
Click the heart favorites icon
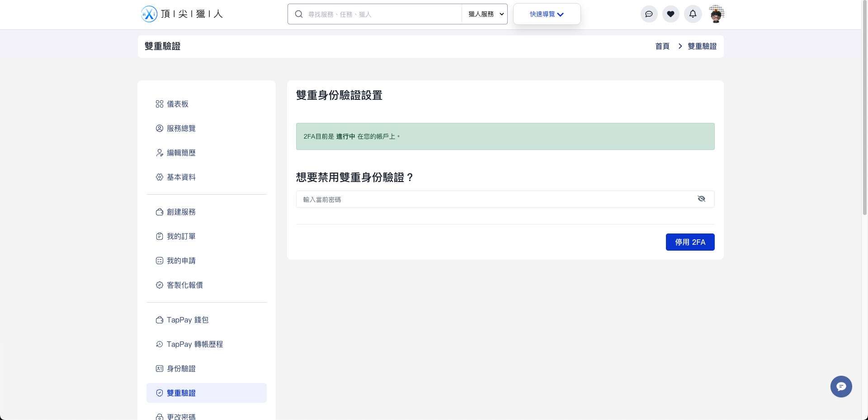[x=670, y=14]
